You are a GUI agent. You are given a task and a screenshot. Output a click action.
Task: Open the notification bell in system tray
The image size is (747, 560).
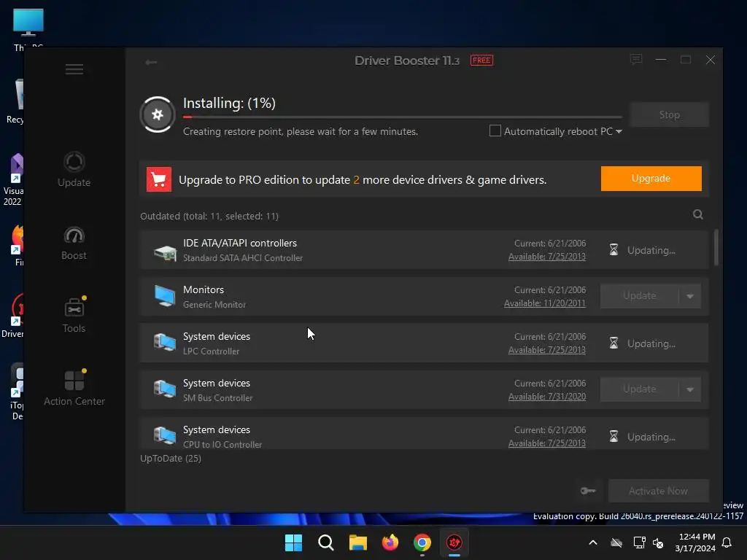[x=727, y=542]
